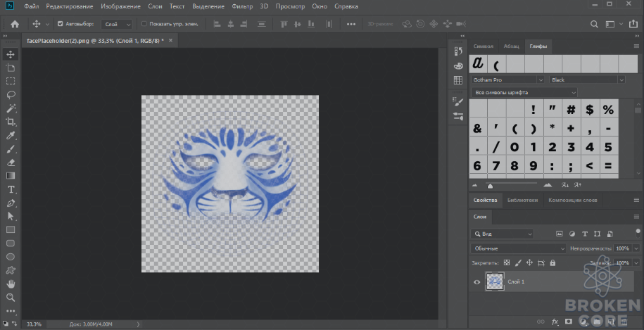Screen dimensions: 644x330
Task: Open the Move tool preset arrow
Action: (x=47, y=24)
